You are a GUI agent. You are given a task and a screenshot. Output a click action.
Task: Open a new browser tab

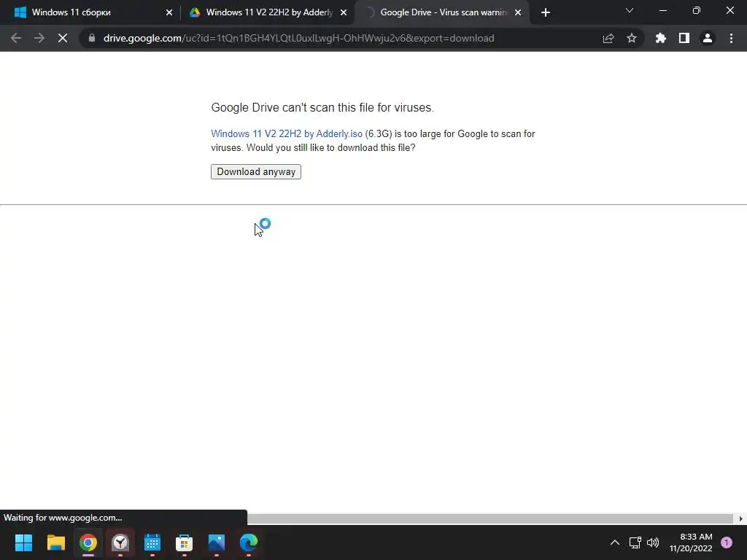pos(546,12)
